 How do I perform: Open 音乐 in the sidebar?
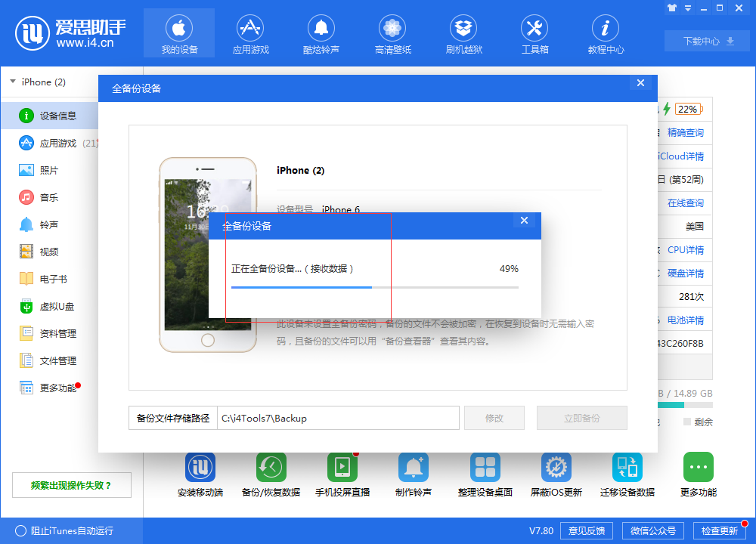(x=49, y=197)
